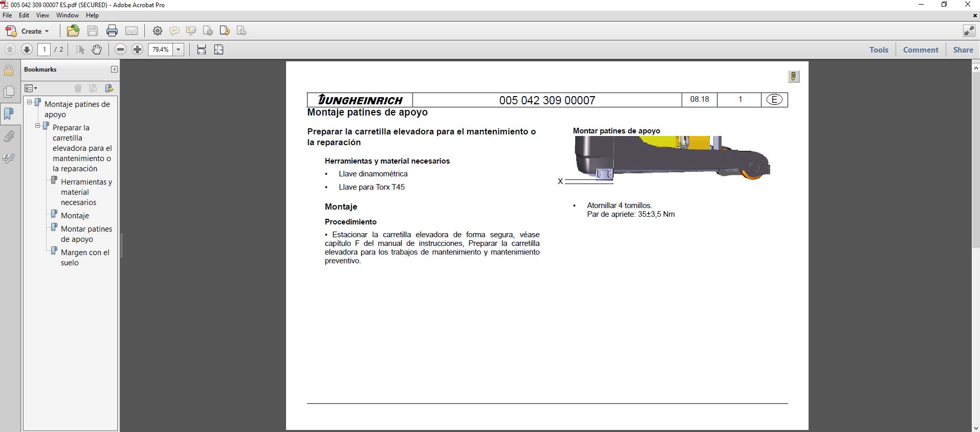Open the Create PDF menu button
The image size is (980, 432).
(x=27, y=31)
